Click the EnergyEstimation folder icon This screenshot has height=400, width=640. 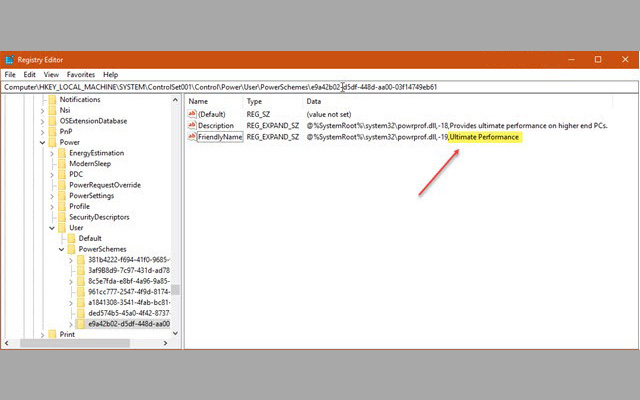click(62, 152)
